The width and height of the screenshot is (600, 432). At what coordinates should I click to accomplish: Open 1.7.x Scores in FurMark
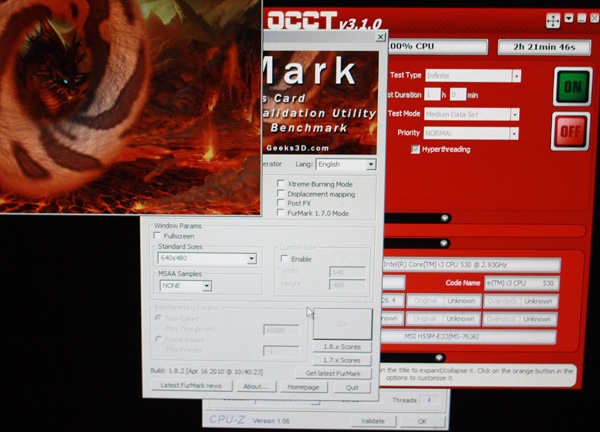click(342, 360)
